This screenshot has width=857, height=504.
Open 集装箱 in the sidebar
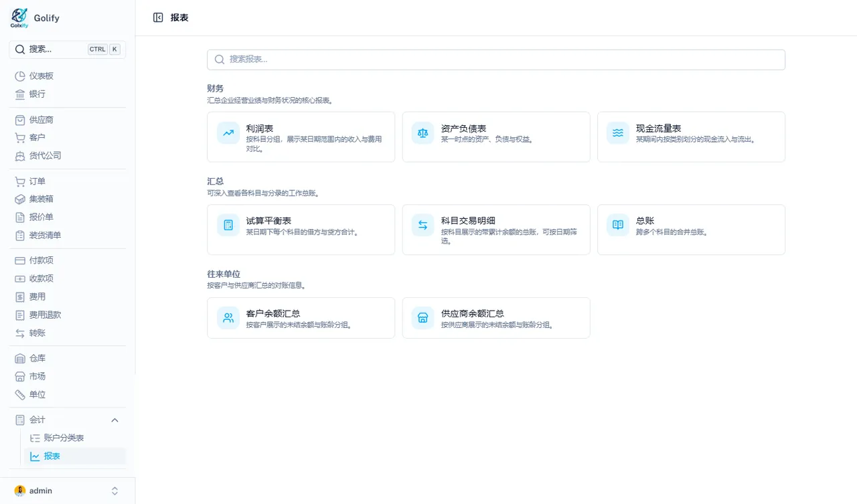pyautogui.click(x=68, y=199)
